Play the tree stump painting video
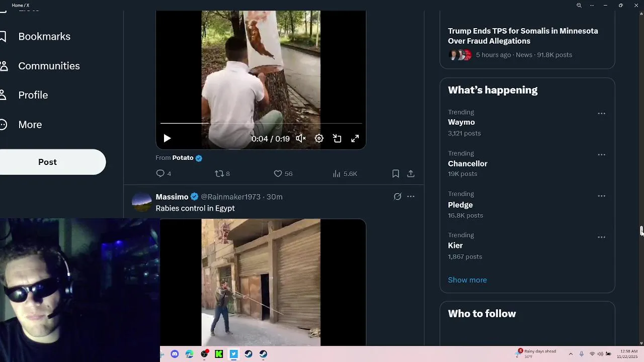 (167, 138)
